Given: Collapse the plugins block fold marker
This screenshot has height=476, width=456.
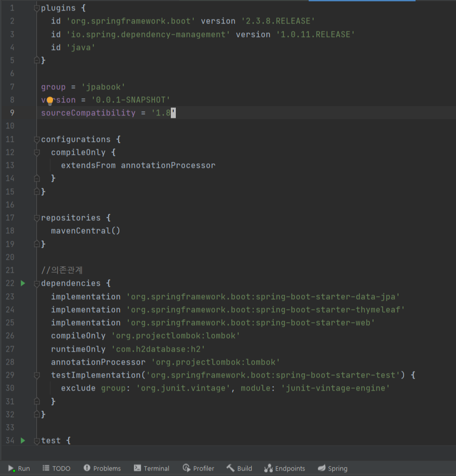Looking at the screenshot, I should pyautogui.click(x=37, y=8).
